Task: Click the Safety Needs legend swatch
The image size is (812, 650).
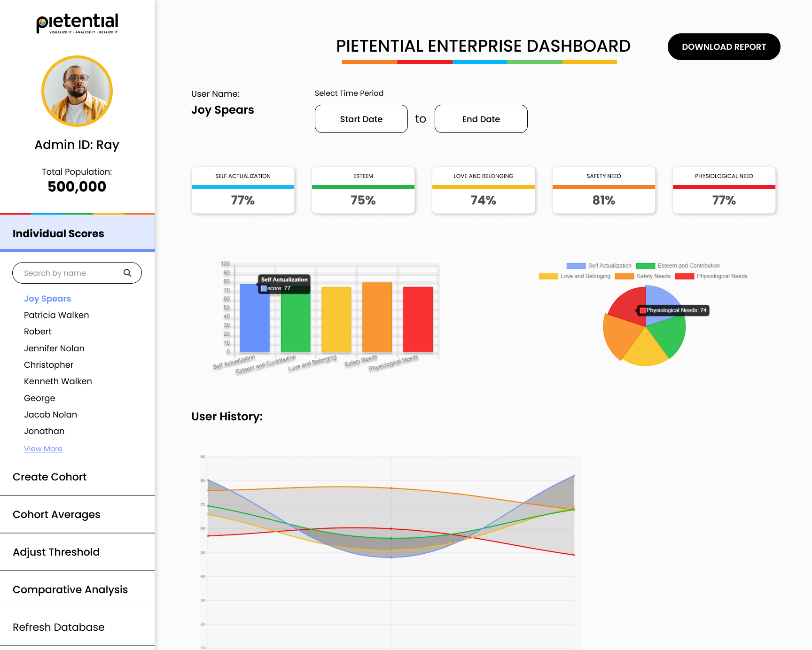Action: pos(625,276)
